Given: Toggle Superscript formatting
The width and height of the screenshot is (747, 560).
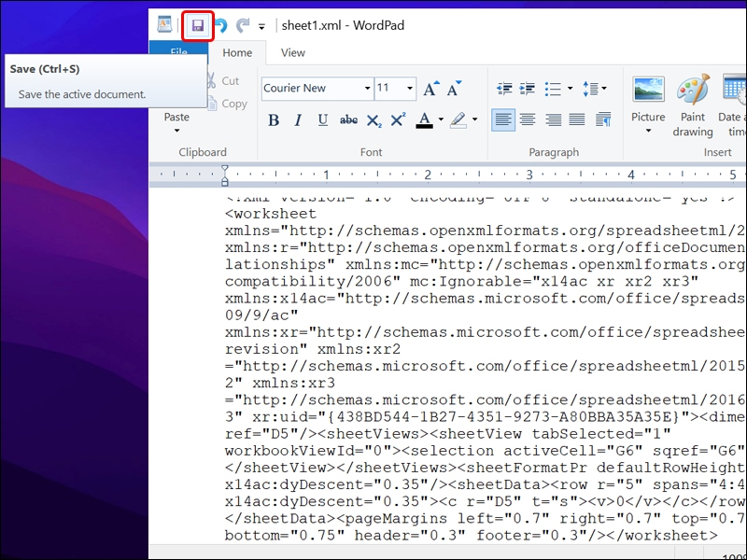Looking at the screenshot, I should [398, 120].
